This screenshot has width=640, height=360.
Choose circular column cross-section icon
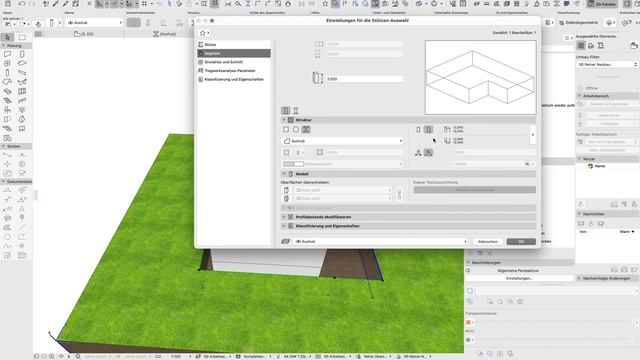pos(296,129)
